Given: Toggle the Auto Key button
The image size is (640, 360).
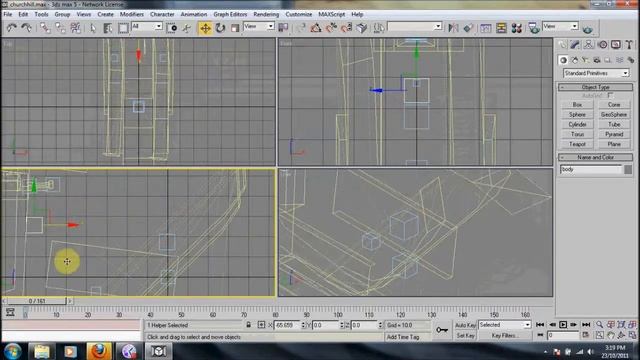Looking at the screenshot, I should click(x=465, y=325).
